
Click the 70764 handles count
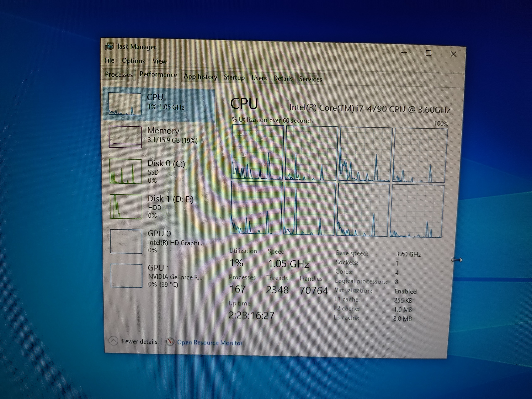(314, 291)
